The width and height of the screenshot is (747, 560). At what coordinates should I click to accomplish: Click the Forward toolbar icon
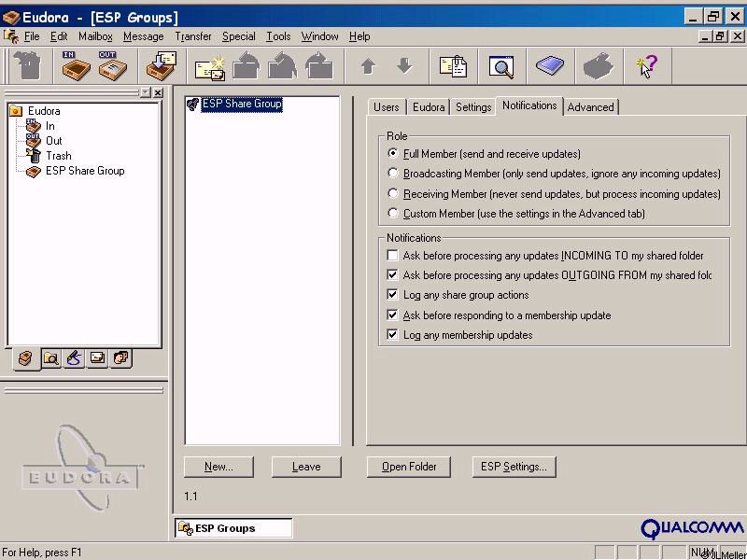tap(318, 66)
